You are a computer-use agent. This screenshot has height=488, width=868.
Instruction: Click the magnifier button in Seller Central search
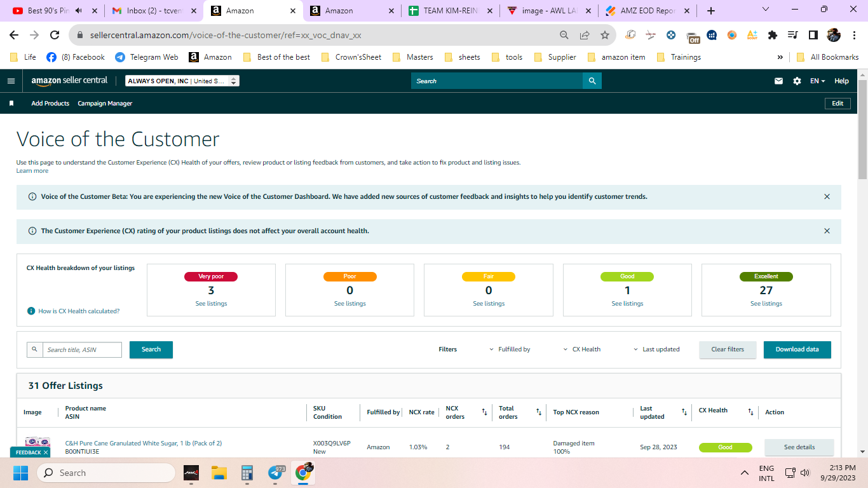pos(592,81)
